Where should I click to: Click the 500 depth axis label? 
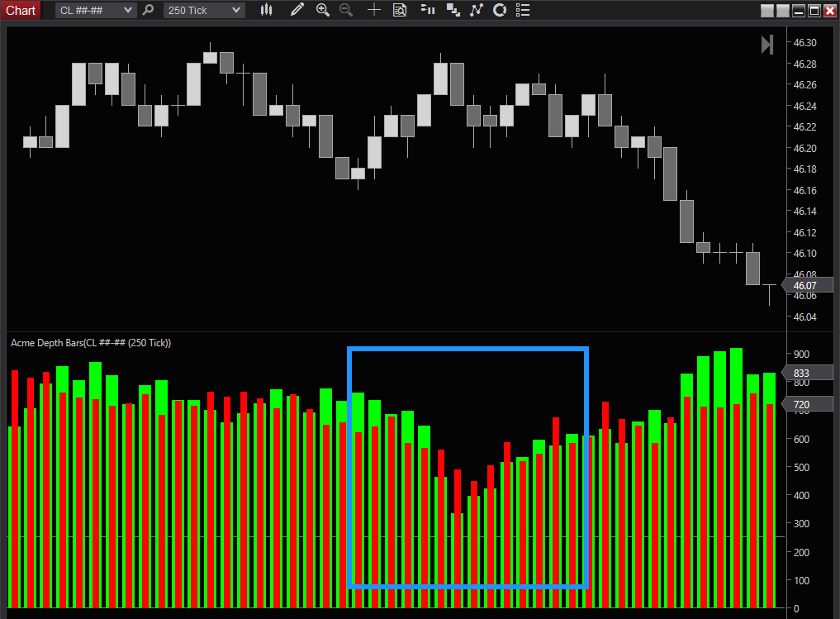(801, 467)
